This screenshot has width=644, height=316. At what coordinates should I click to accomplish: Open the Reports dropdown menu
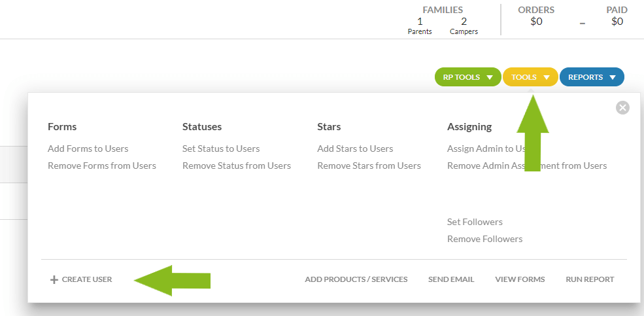click(x=591, y=77)
